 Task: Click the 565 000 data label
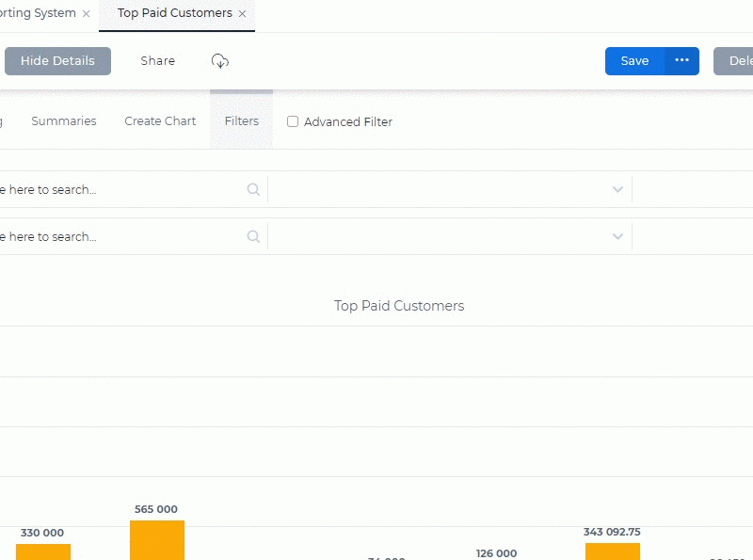coord(156,509)
